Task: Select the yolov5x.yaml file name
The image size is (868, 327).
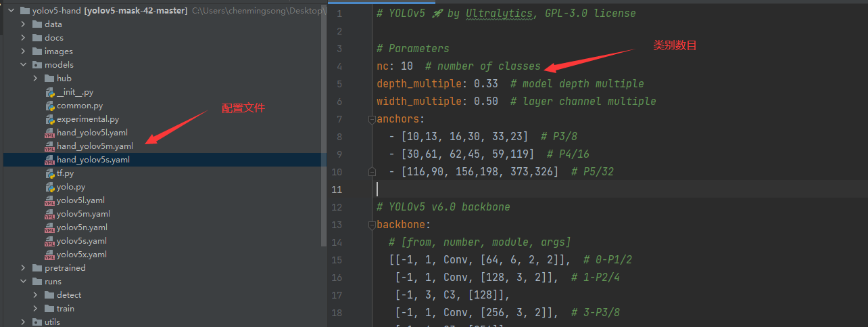Action: [82, 255]
